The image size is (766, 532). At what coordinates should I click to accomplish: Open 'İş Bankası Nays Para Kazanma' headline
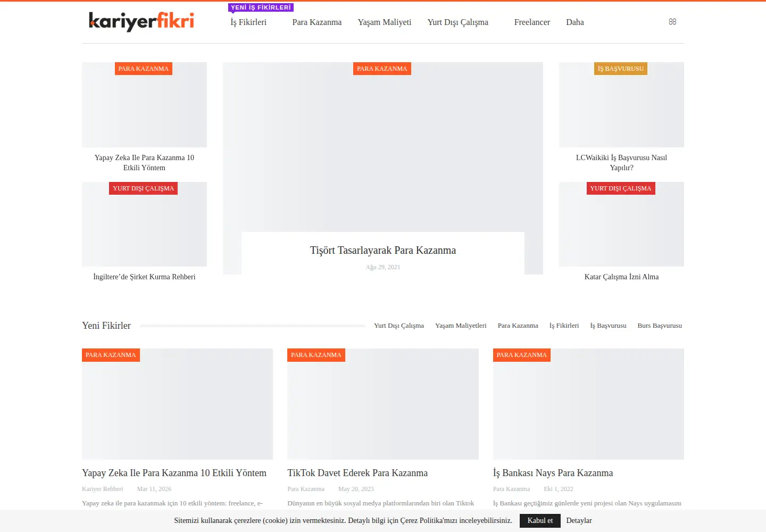[x=553, y=473]
